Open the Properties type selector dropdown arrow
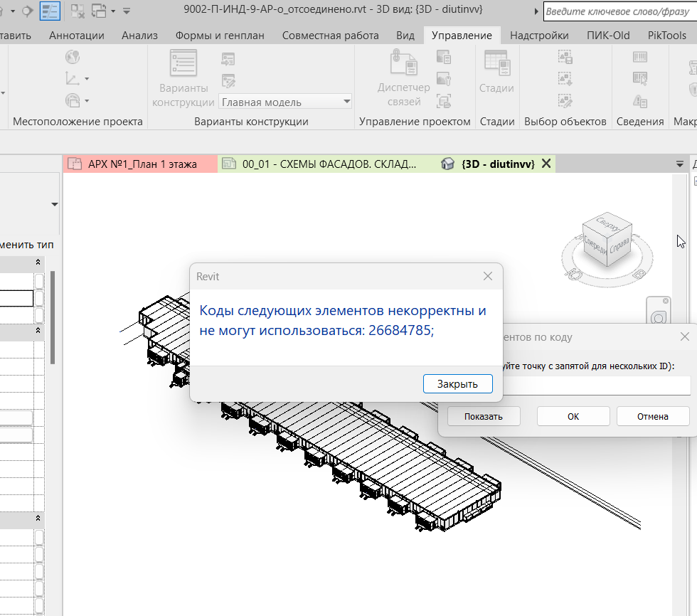697x616 pixels. (55, 204)
